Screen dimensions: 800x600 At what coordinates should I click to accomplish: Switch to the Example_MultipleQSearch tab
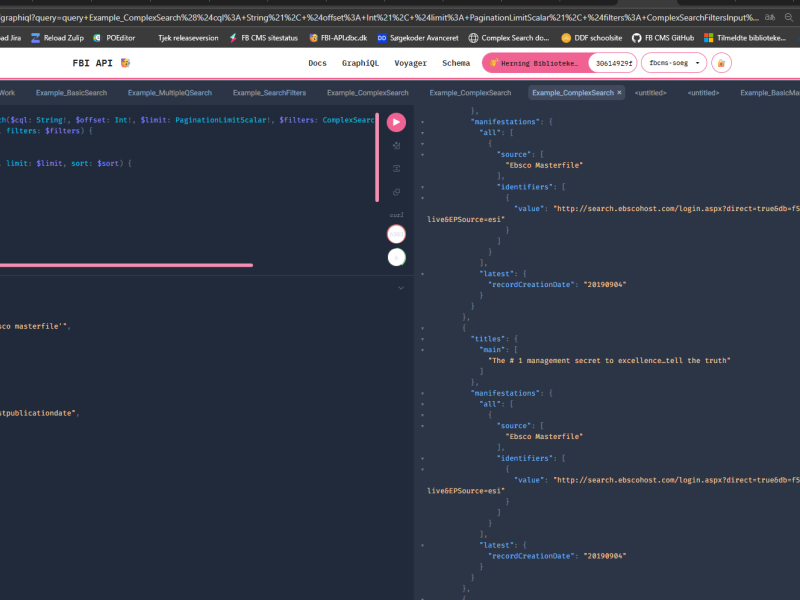[170, 92]
